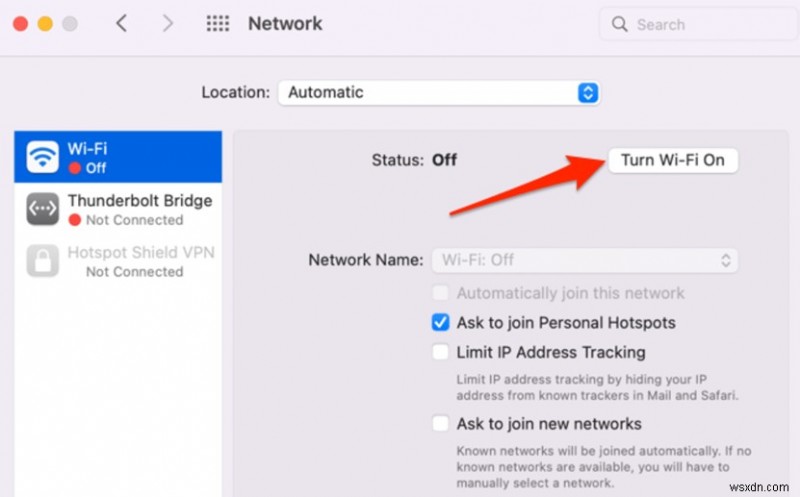This screenshot has width=800, height=497.
Task: Click Not Connected under Thunderbolt Bridge
Action: tap(135, 220)
